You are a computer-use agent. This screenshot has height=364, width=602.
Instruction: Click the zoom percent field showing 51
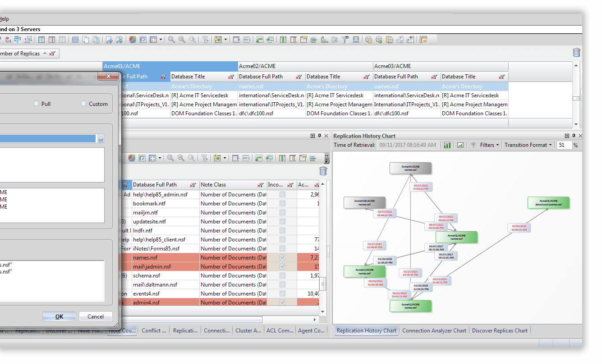[564, 145]
